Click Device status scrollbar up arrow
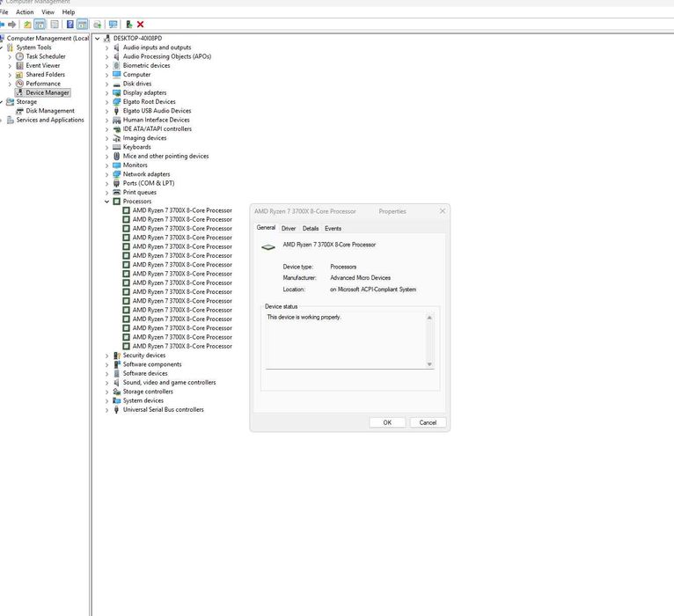 coord(429,318)
